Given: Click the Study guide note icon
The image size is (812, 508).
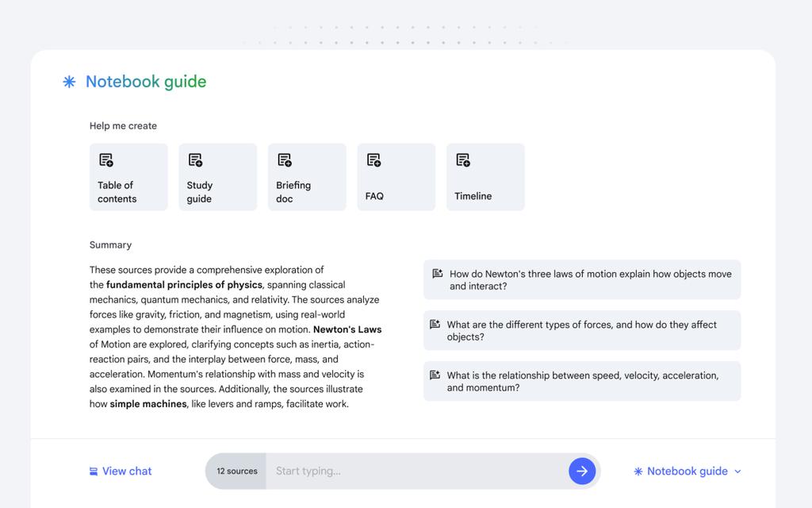Looking at the screenshot, I should coord(195,160).
